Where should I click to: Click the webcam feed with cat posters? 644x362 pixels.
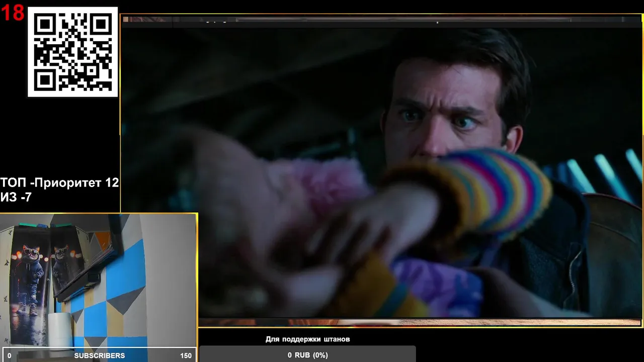(99, 280)
